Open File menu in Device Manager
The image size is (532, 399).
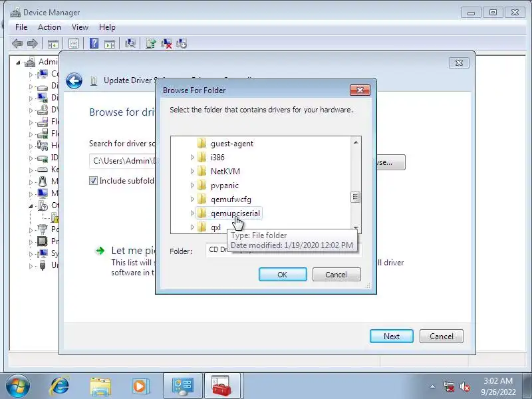click(21, 27)
